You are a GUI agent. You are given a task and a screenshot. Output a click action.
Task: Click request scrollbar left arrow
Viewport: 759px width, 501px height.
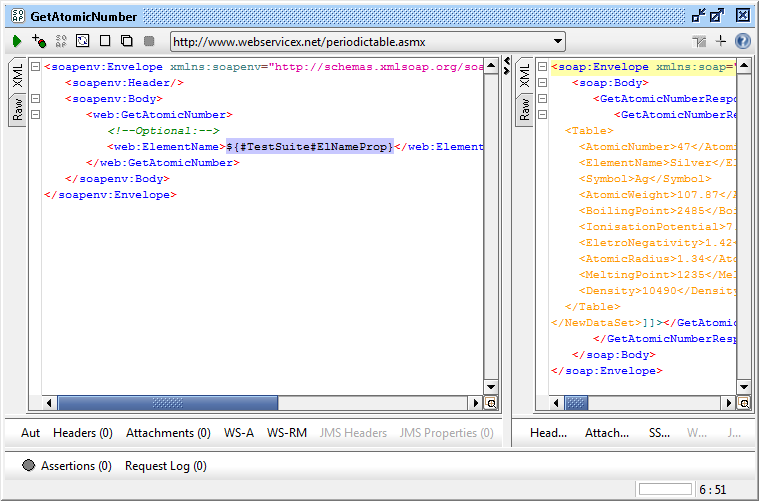[48, 403]
